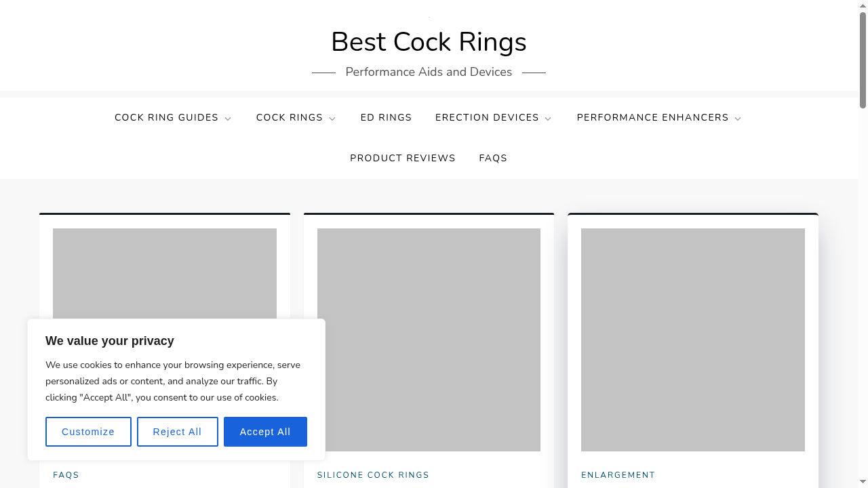Click the middle article thumbnail
Image resolution: width=868 pixels, height=488 pixels.
(x=429, y=339)
